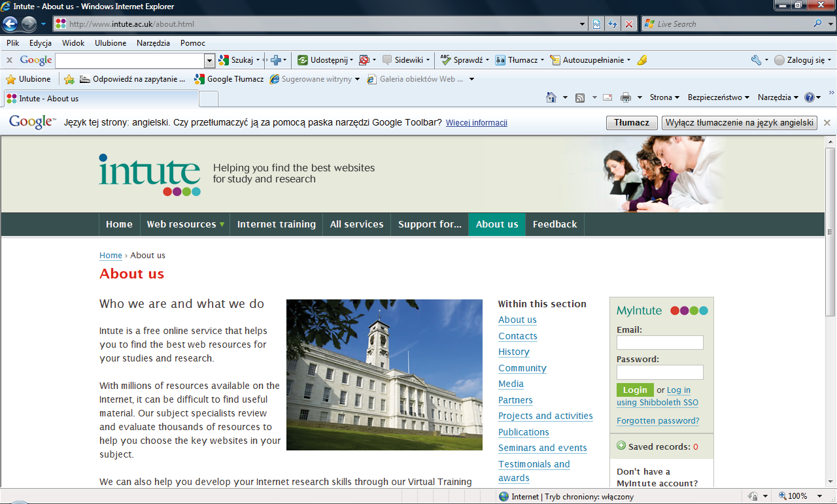837x504 pixels.
Task: Click the Stop loading red X icon
Action: coord(628,24)
